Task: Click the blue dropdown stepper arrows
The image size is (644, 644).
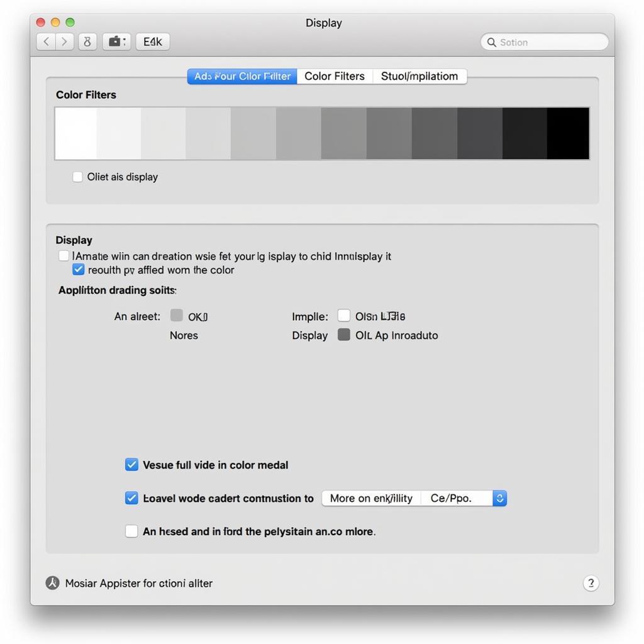Action: point(500,498)
